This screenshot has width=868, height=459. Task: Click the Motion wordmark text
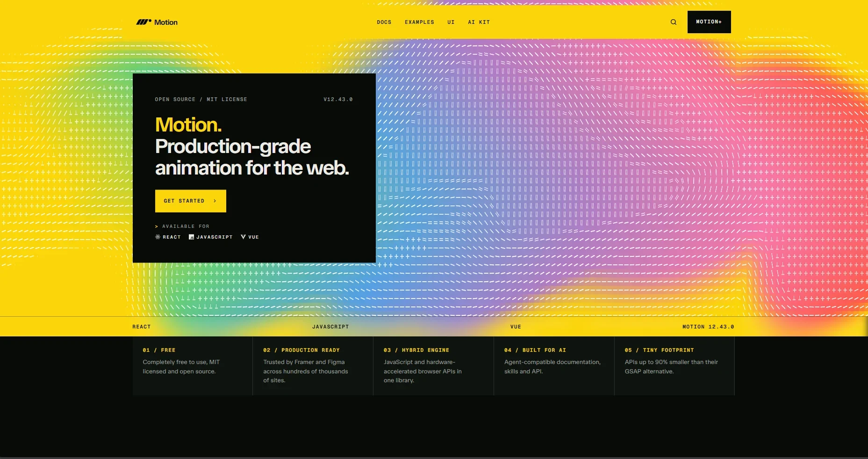pyautogui.click(x=166, y=22)
